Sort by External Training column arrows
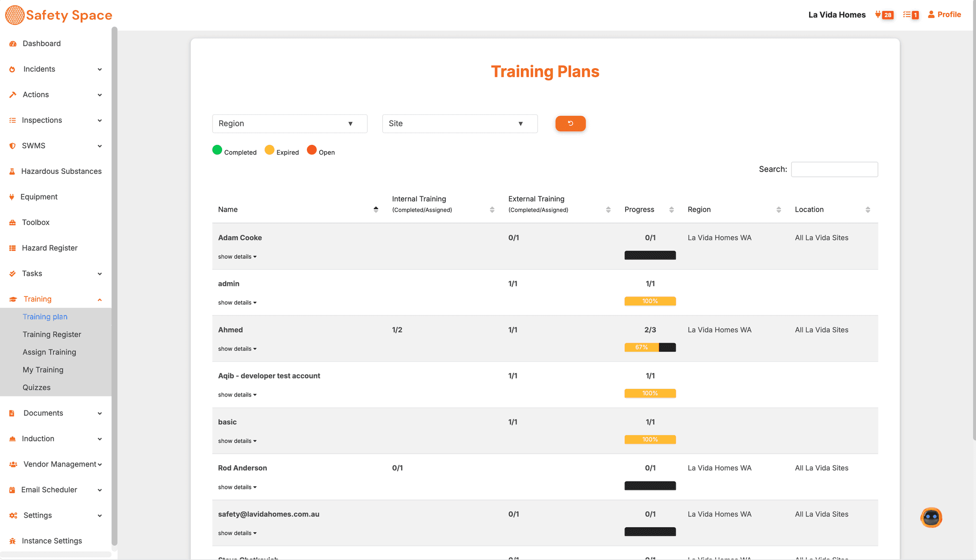The width and height of the screenshot is (976, 560). [x=609, y=210]
